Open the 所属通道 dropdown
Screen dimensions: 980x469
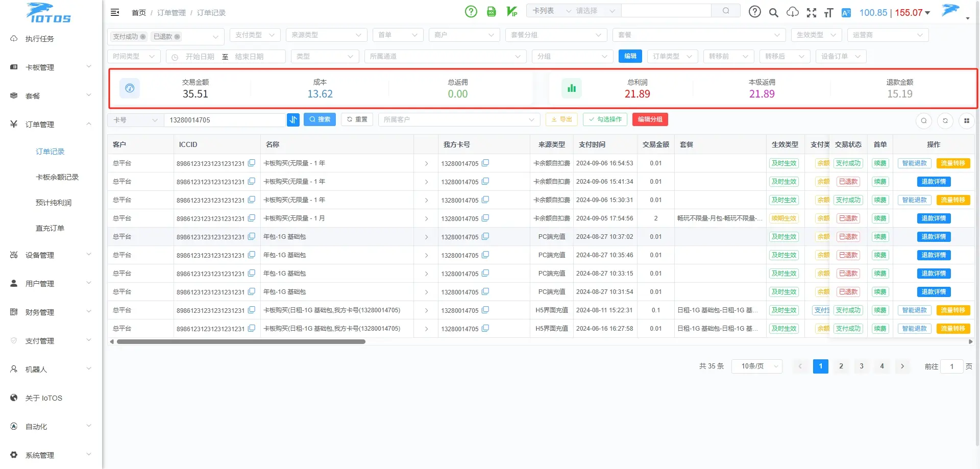[x=445, y=57]
